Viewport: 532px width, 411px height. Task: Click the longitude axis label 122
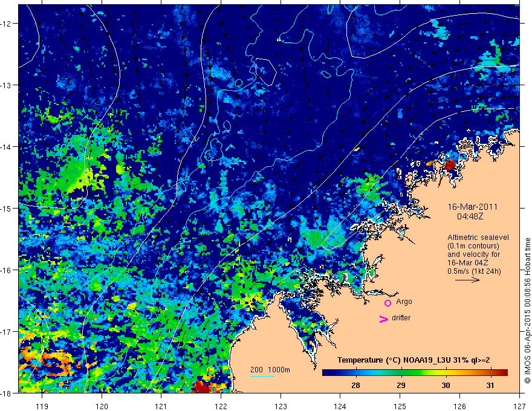(221, 406)
